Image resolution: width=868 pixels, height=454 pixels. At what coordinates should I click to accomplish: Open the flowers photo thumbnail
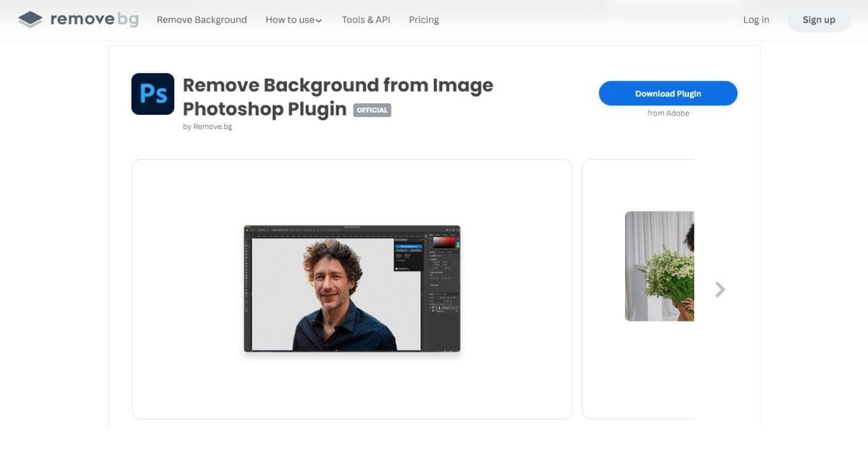click(x=659, y=266)
